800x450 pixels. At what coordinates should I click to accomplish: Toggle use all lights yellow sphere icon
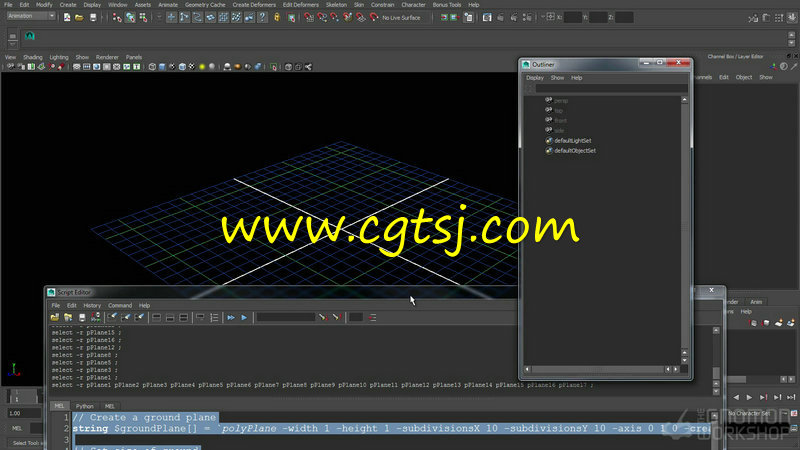202,67
